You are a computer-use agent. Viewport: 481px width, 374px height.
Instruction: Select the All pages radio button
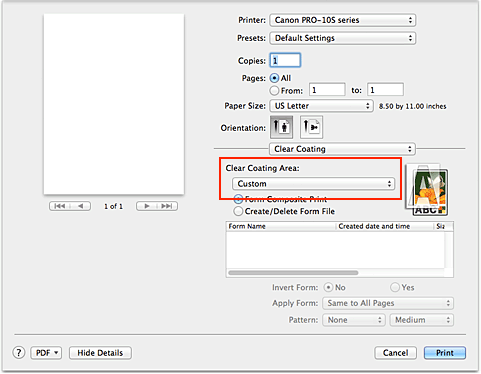(274, 78)
